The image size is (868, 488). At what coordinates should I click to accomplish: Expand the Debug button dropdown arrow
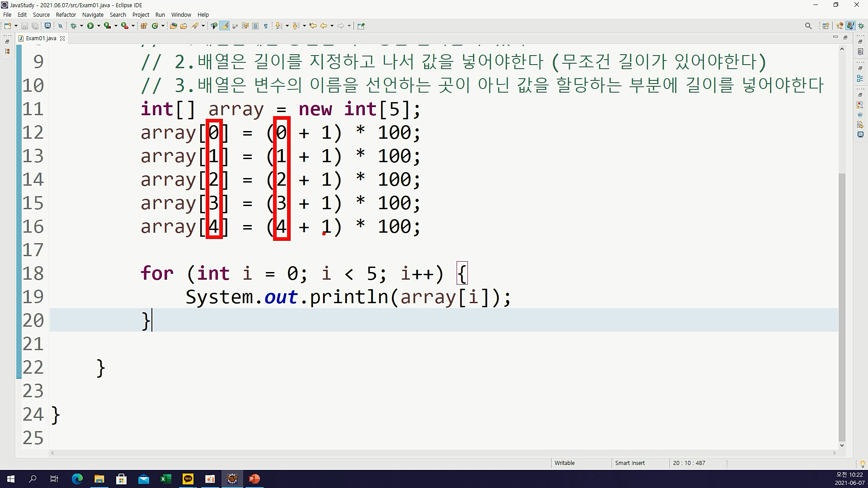pyautogui.click(x=81, y=26)
